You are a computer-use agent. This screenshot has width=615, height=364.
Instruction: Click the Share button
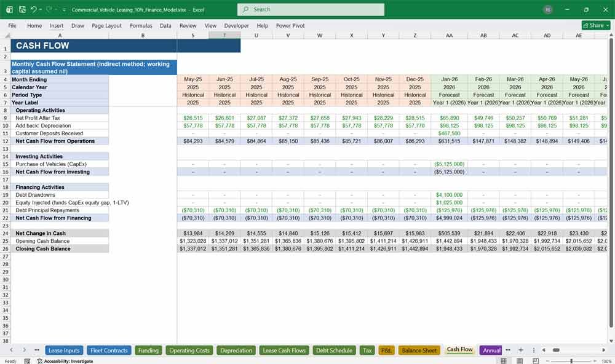pos(596,25)
